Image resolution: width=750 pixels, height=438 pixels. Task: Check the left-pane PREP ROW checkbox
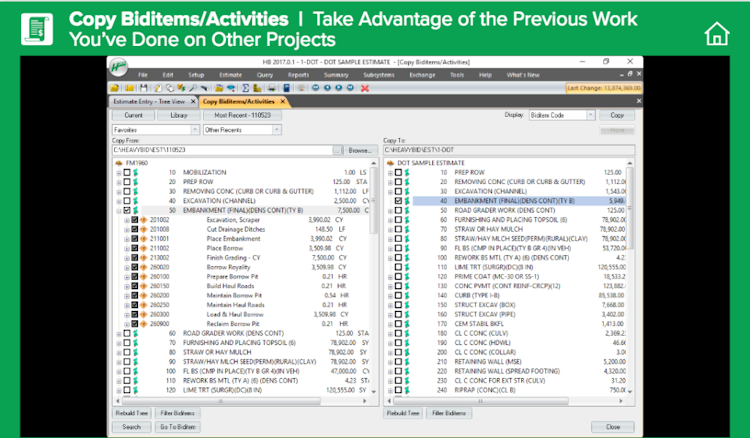click(127, 182)
